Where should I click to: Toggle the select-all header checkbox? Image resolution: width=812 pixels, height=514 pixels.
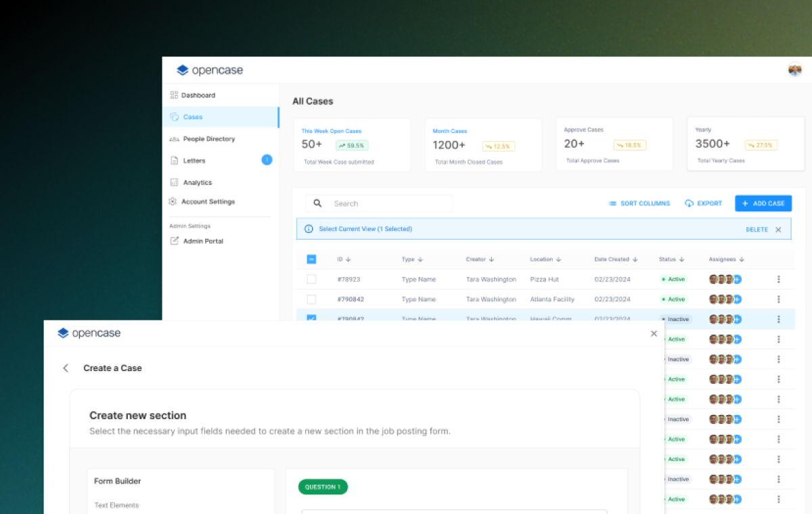(x=311, y=259)
